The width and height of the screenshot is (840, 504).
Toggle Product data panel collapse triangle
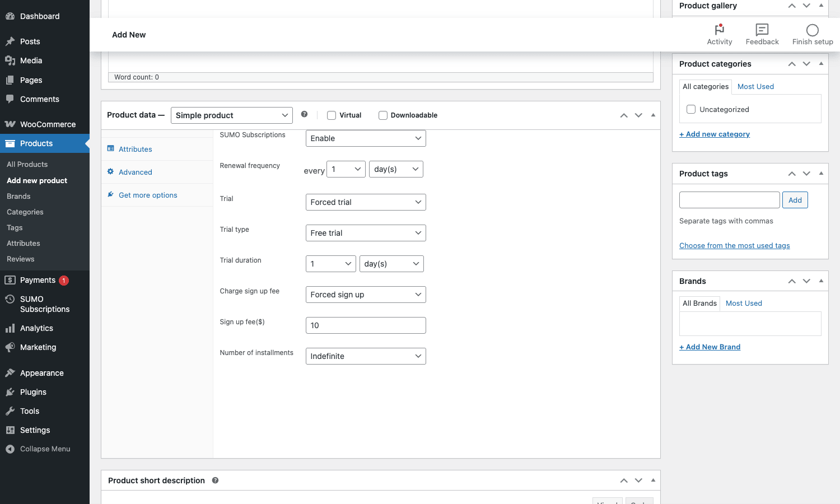[653, 115]
